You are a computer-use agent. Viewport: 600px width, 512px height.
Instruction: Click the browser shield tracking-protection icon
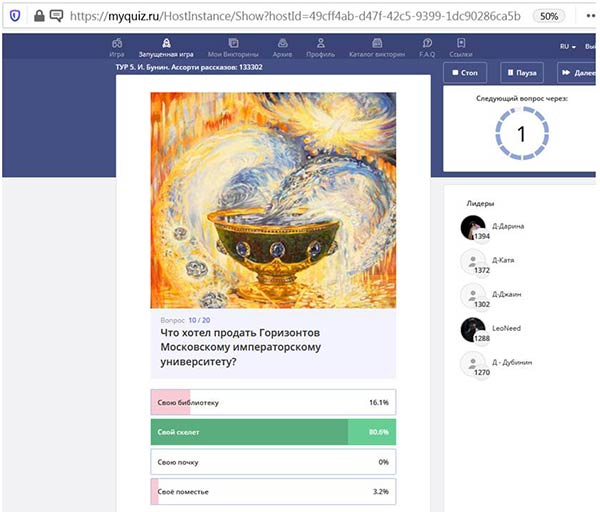(x=14, y=16)
